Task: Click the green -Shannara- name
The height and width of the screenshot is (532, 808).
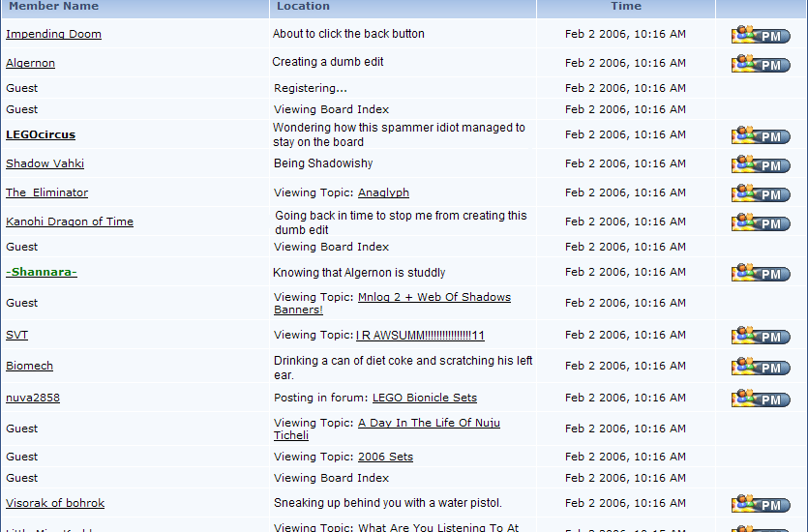Action: 42,272
